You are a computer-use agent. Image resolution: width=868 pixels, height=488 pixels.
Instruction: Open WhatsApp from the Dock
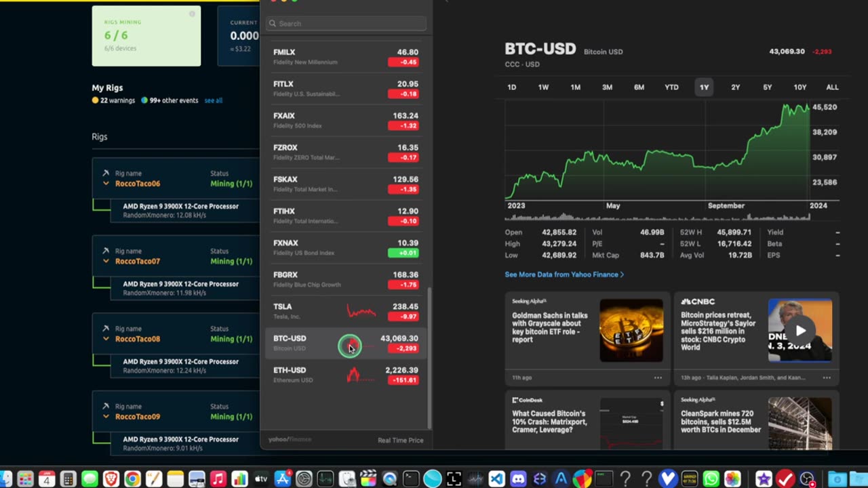pos(711,479)
